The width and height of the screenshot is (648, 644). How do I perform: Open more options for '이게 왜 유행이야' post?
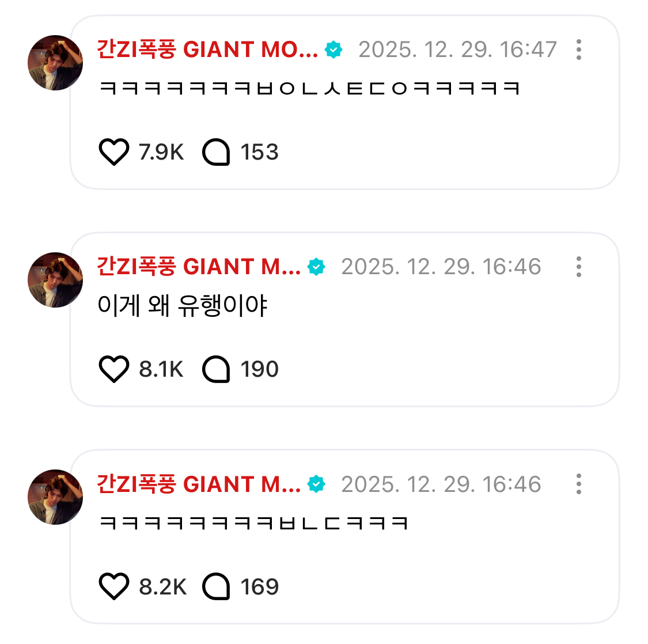[578, 267]
